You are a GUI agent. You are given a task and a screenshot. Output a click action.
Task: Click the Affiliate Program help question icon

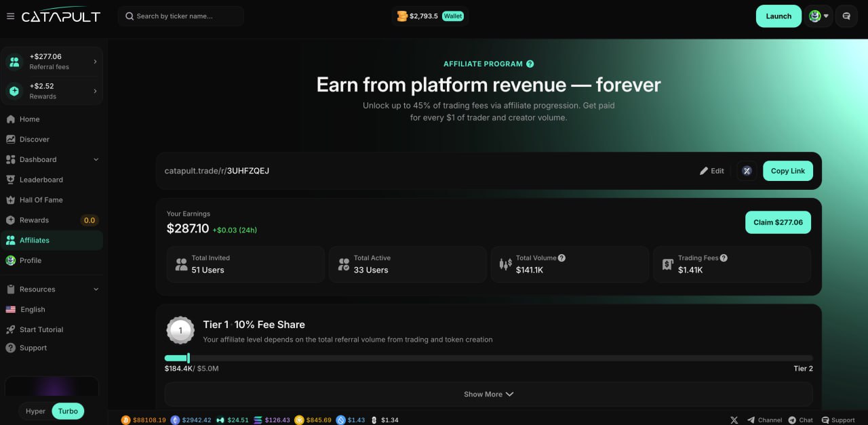point(530,64)
